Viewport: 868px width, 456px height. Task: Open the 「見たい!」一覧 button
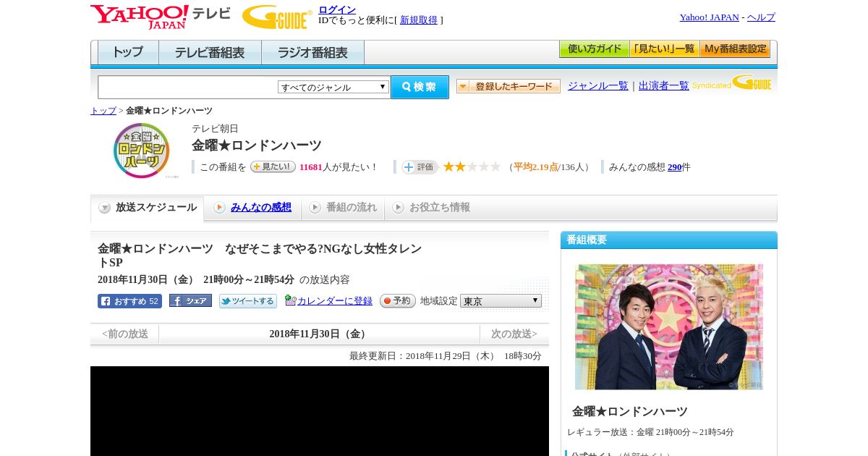664,49
